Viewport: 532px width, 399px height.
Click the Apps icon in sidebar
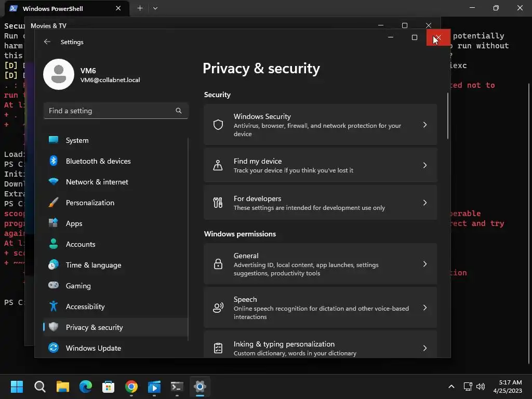point(54,223)
